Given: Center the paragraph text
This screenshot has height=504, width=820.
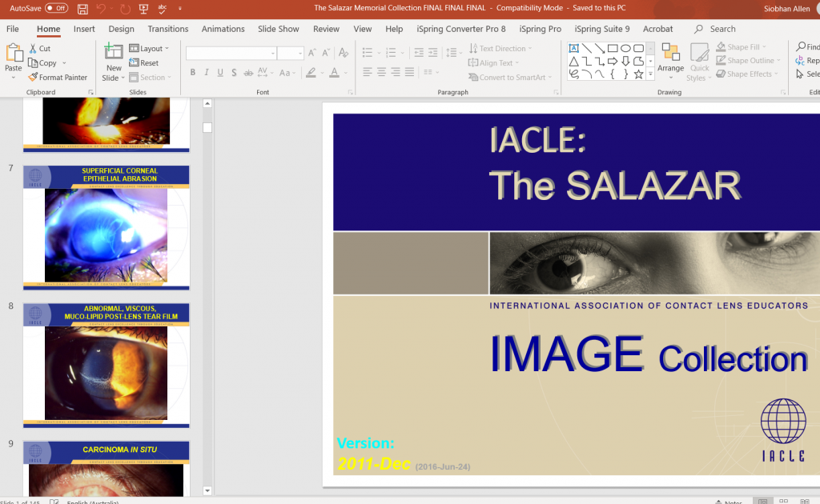Looking at the screenshot, I should (382, 72).
